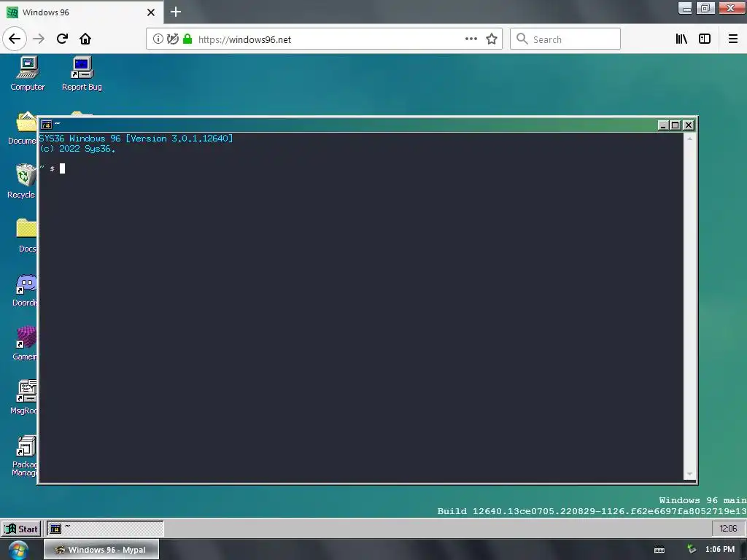Restore down the Mypal browser window
This screenshot has width=747, height=560.
pyautogui.click(x=705, y=7)
